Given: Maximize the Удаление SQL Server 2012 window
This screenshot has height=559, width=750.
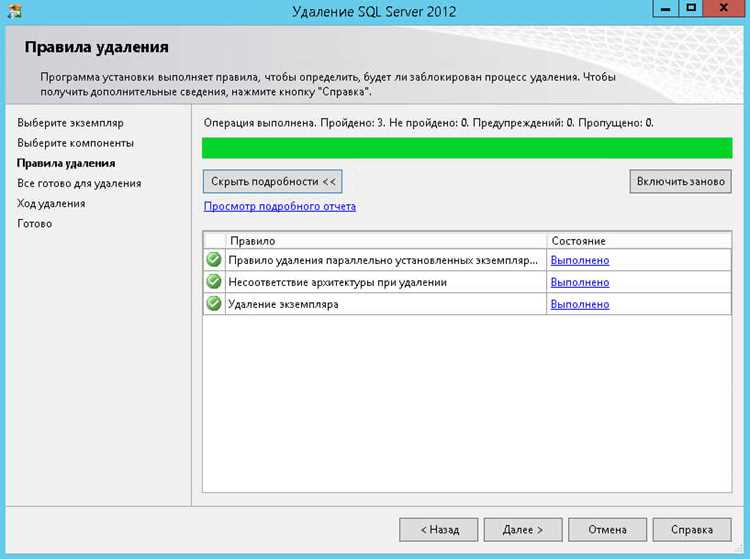Looking at the screenshot, I should click(691, 9).
